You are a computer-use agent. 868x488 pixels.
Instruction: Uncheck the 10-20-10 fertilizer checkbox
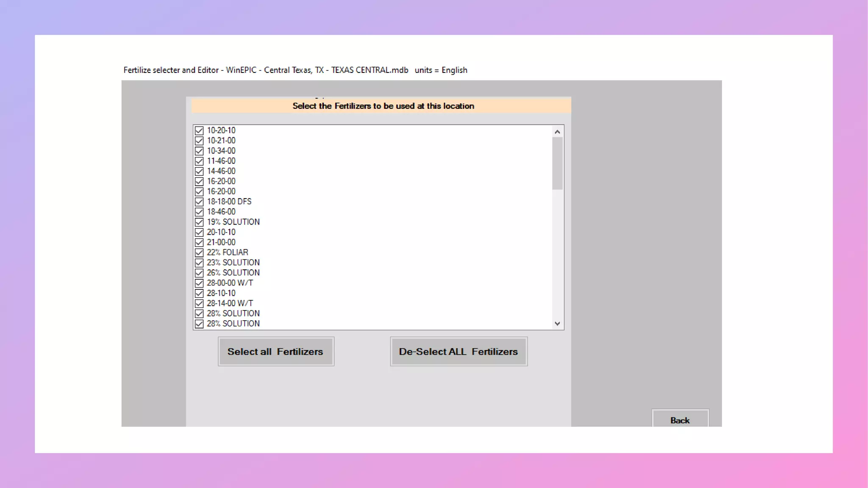click(199, 130)
